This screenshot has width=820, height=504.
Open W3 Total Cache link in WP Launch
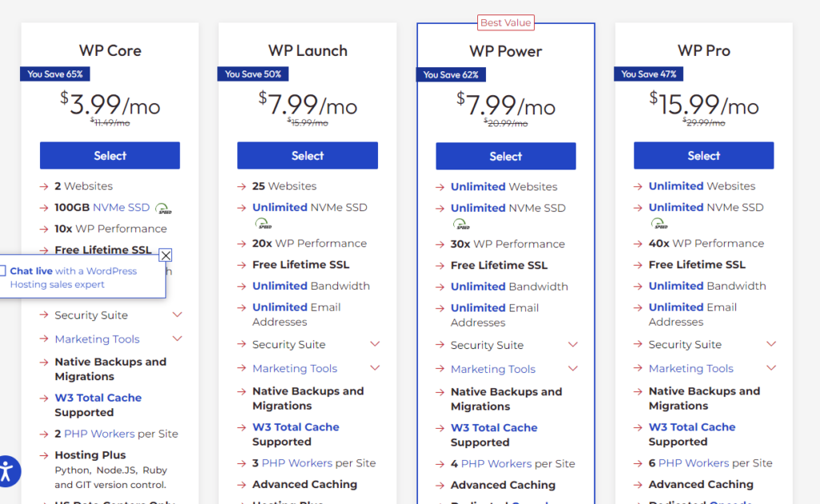pos(296,426)
